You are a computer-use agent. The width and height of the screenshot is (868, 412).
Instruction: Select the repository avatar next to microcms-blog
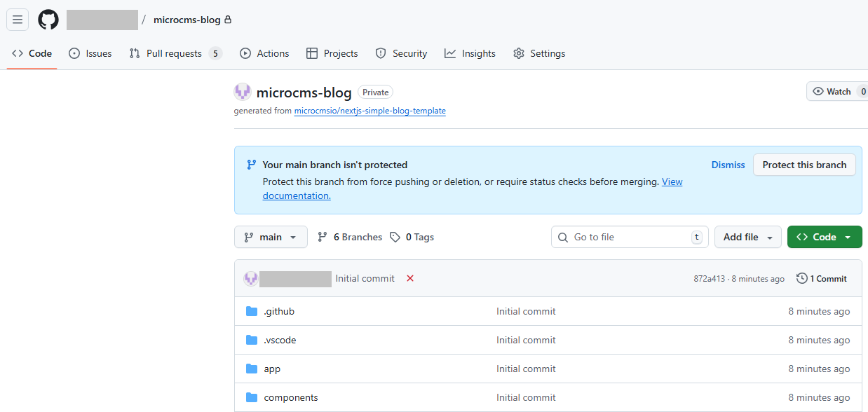coord(243,92)
